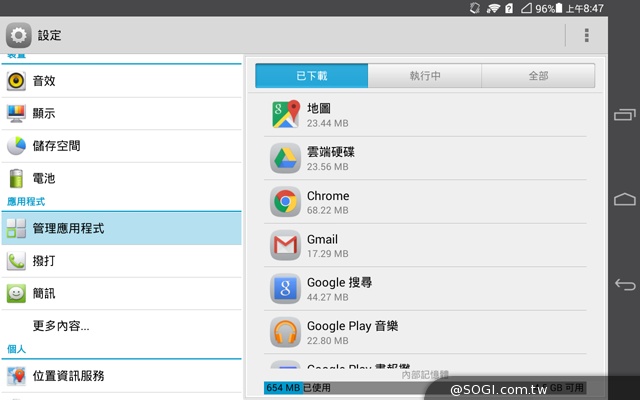The width and height of the screenshot is (640, 400).
Task: Tap the 電池 battery icon
Action: coord(17,179)
